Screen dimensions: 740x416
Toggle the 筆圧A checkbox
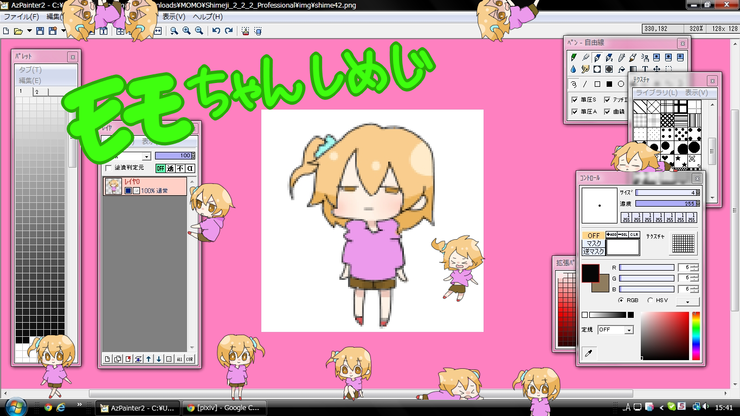(x=574, y=111)
